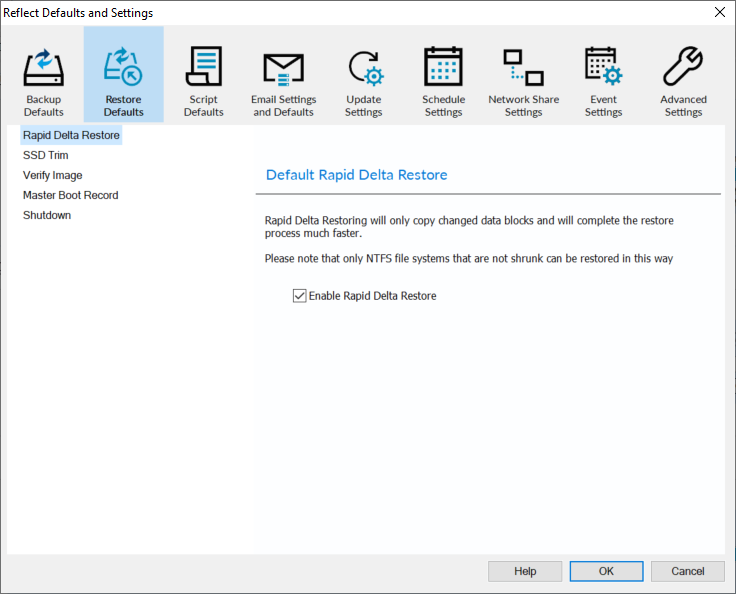Open the Script Defaults section icon
Screen dimensions: 736x594
click(x=204, y=66)
